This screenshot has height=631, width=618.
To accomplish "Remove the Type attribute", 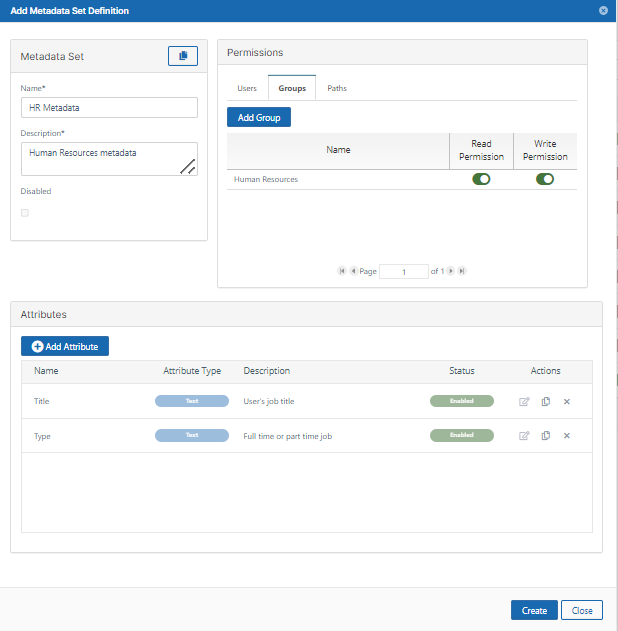I will [567, 436].
